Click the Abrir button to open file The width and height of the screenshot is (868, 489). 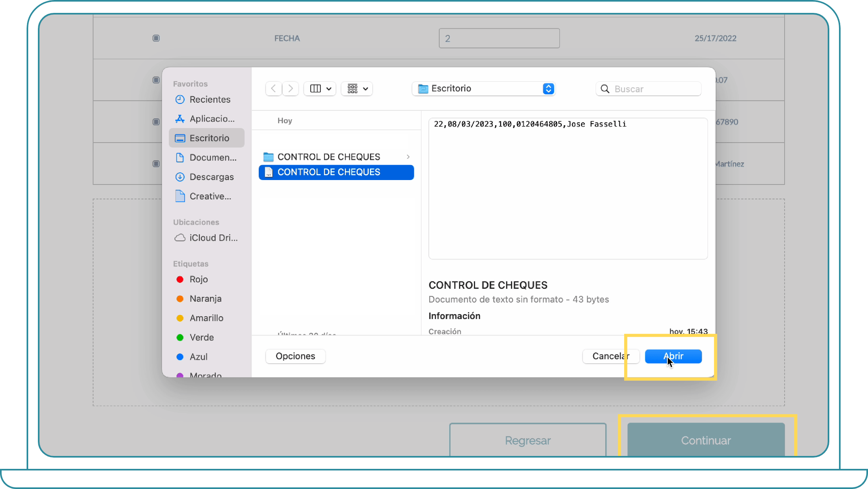pos(673,356)
